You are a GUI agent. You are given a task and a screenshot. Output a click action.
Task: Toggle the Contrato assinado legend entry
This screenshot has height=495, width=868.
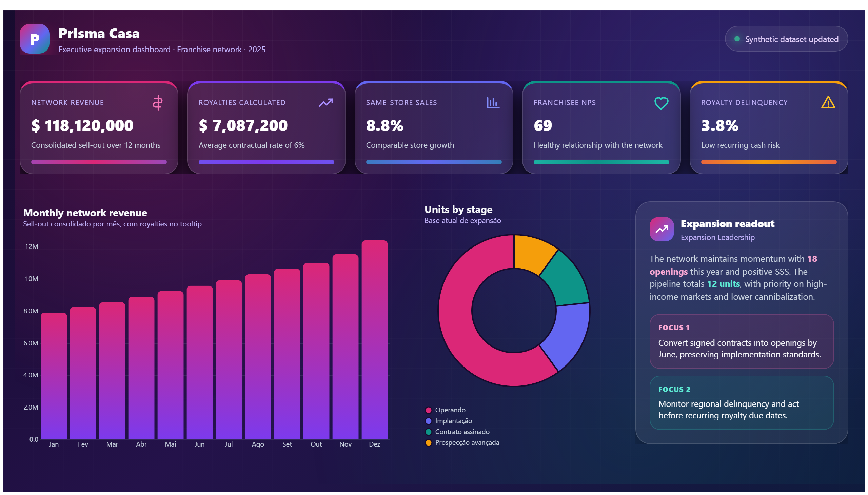[457, 432]
